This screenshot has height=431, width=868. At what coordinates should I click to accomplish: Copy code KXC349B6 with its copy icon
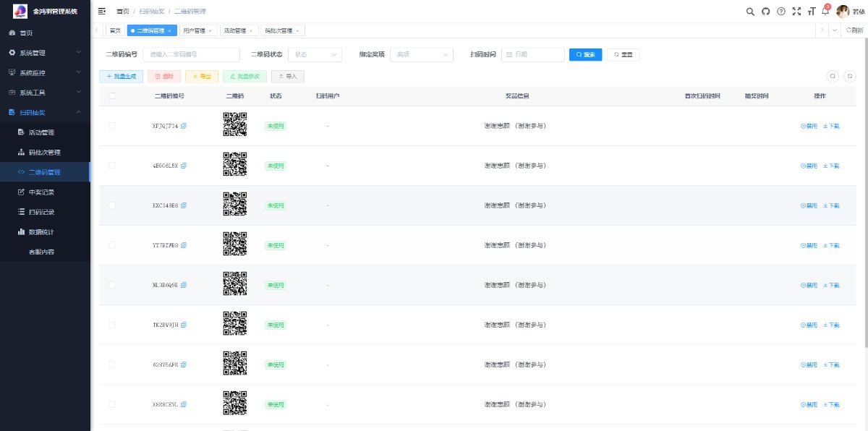point(184,205)
